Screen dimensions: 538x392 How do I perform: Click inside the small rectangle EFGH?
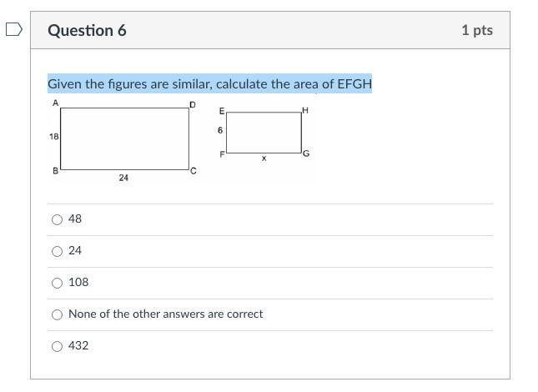click(x=264, y=133)
